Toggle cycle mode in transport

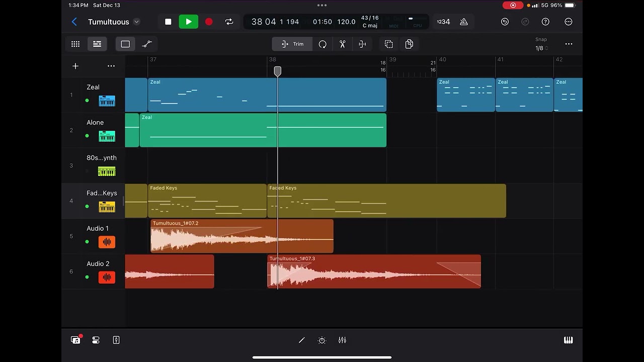pyautogui.click(x=229, y=22)
